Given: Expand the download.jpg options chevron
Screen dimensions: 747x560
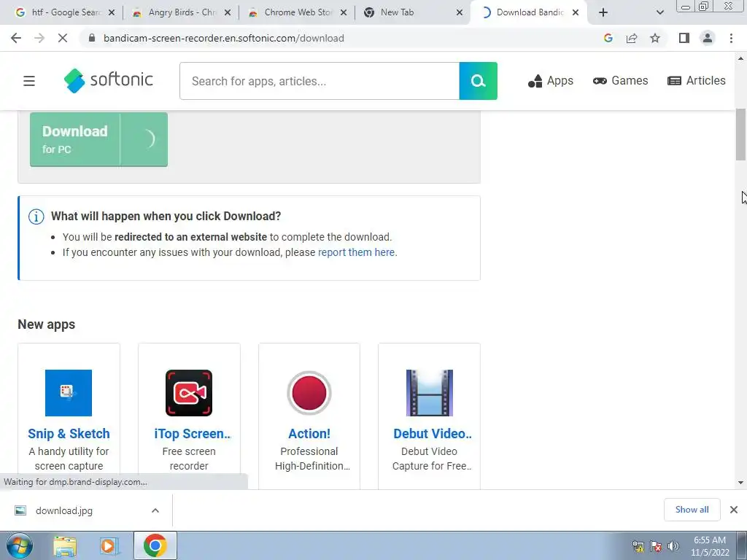Looking at the screenshot, I should 155,510.
